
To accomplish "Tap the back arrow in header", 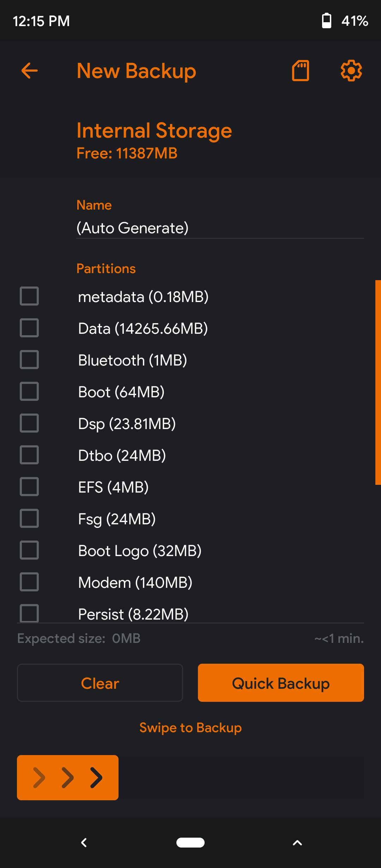I will 30,71.
